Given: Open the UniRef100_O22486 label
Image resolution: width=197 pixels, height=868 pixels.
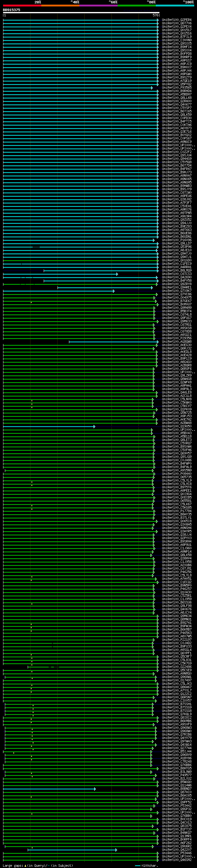Looking at the screenshot, I should pyautogui.click(x=177, y=667).
